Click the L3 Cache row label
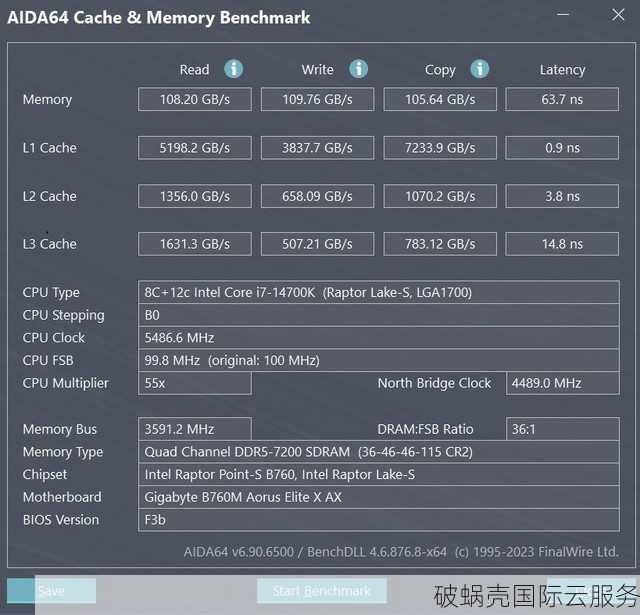The image size is (640, 615). 50,244
